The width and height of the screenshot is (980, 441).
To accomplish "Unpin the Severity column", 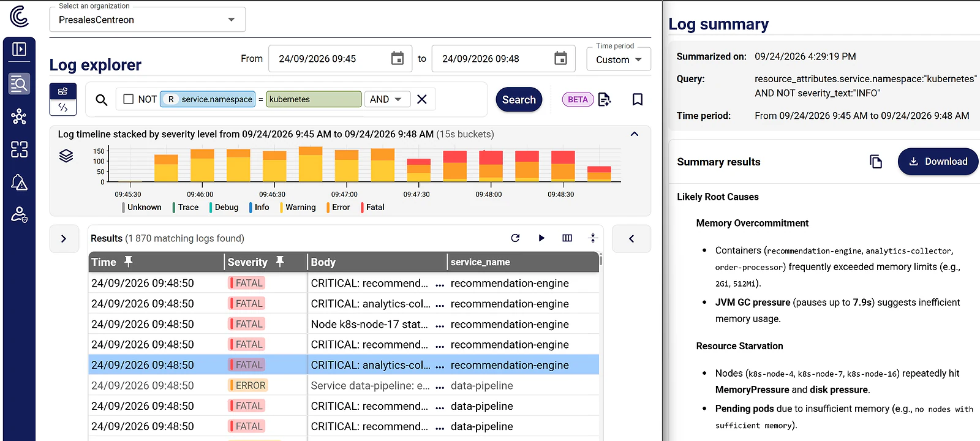I will (280, 262).
